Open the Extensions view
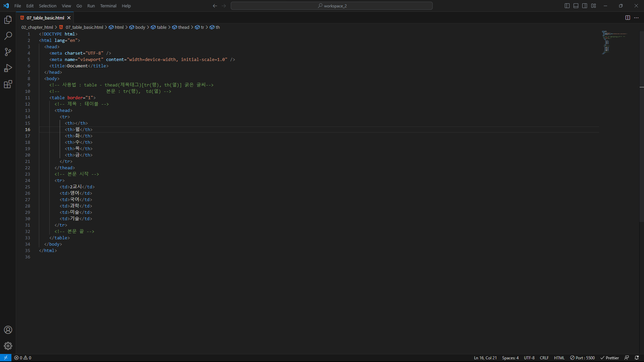Screen dimensions: 644x362 (x=8, y=84)
